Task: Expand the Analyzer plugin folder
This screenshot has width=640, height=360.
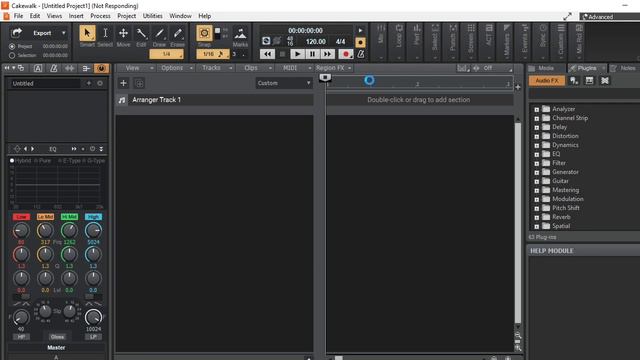Action: coord(537,109)
